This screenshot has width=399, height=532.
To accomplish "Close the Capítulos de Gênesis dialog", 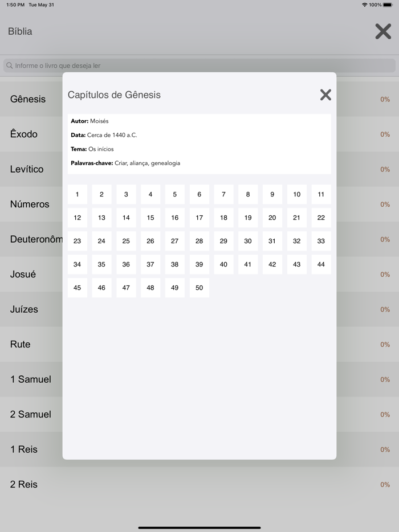I will (x=325, y=95).
